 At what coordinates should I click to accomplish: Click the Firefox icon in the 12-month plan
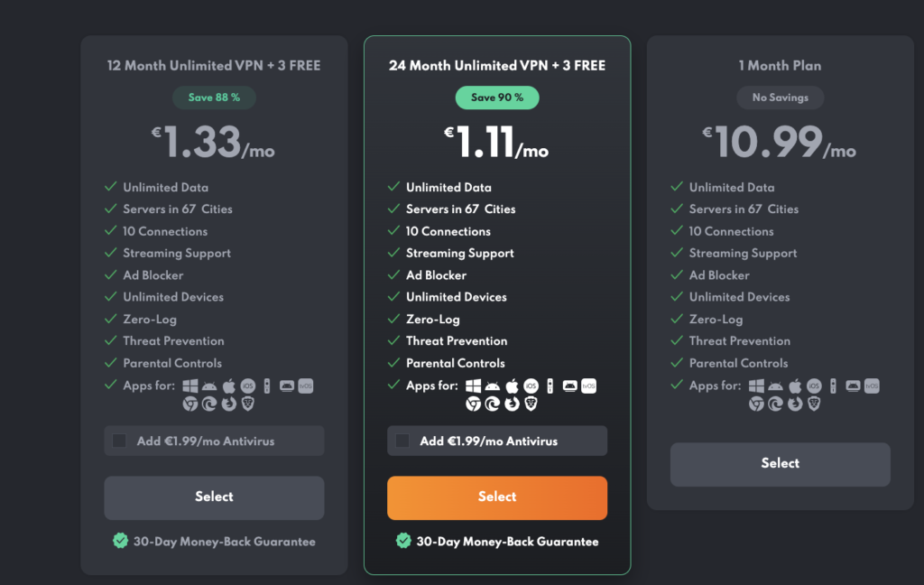229,403
